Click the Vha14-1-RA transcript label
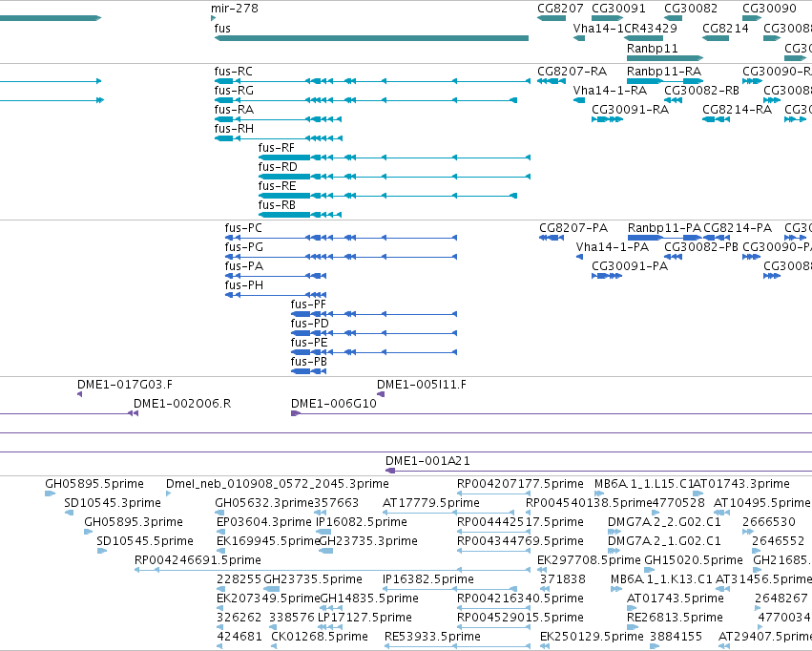This screenshot has width=812, height=651. [610, 90]
